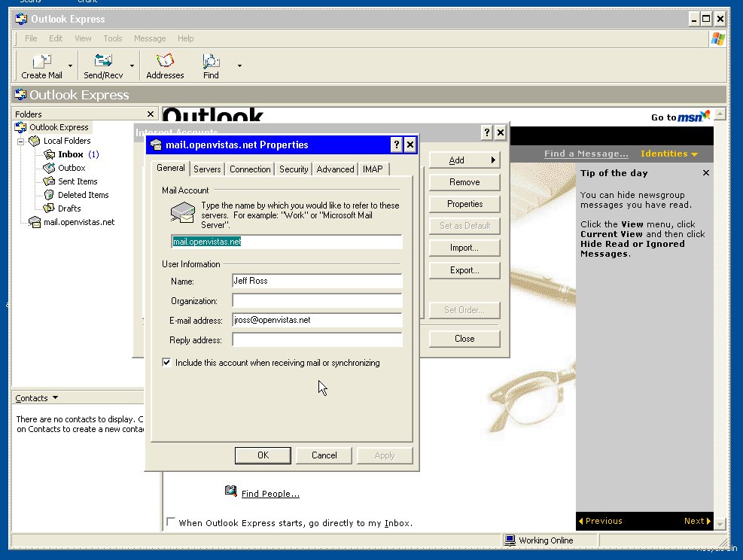The image size is (743, 560).
Task: Click the Outlook Express root icon in Folders
Action: tap(20, 127)
